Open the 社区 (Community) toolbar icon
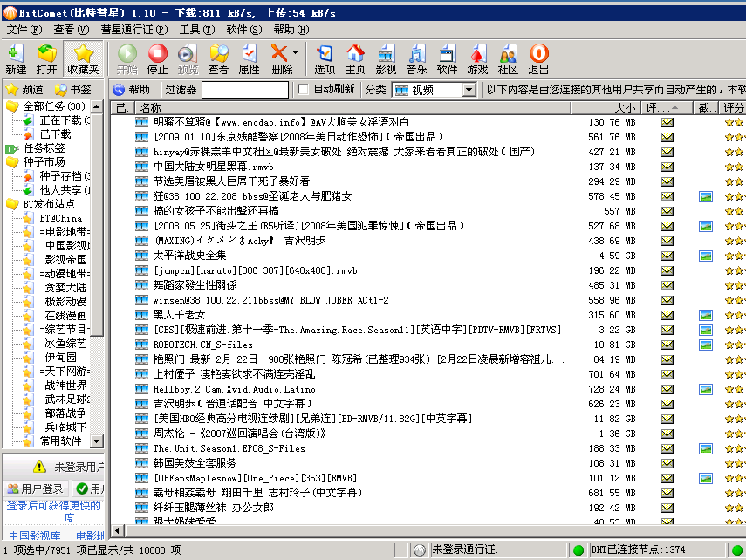Screen dimensions: 746x560 pyautogui.click(x=508, y=59)
